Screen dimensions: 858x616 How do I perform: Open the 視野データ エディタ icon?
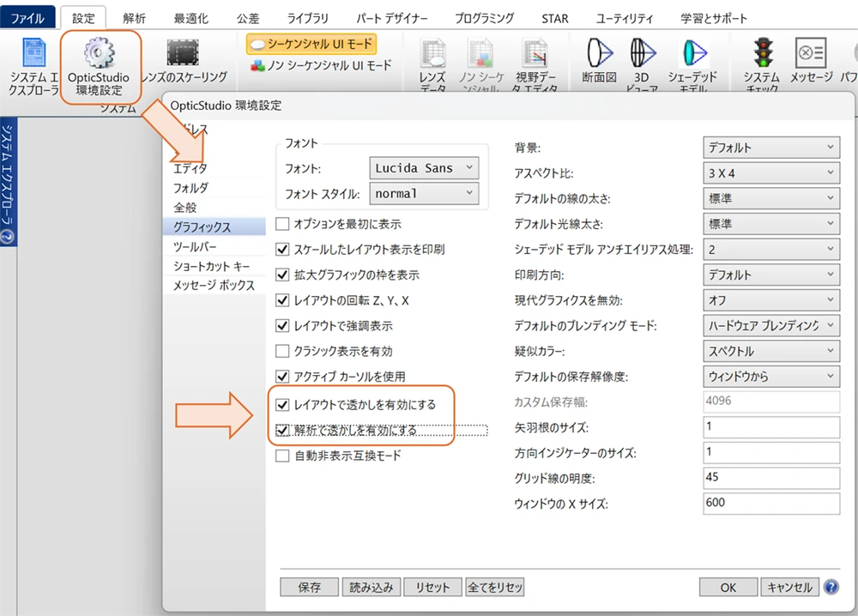(535, 53)
